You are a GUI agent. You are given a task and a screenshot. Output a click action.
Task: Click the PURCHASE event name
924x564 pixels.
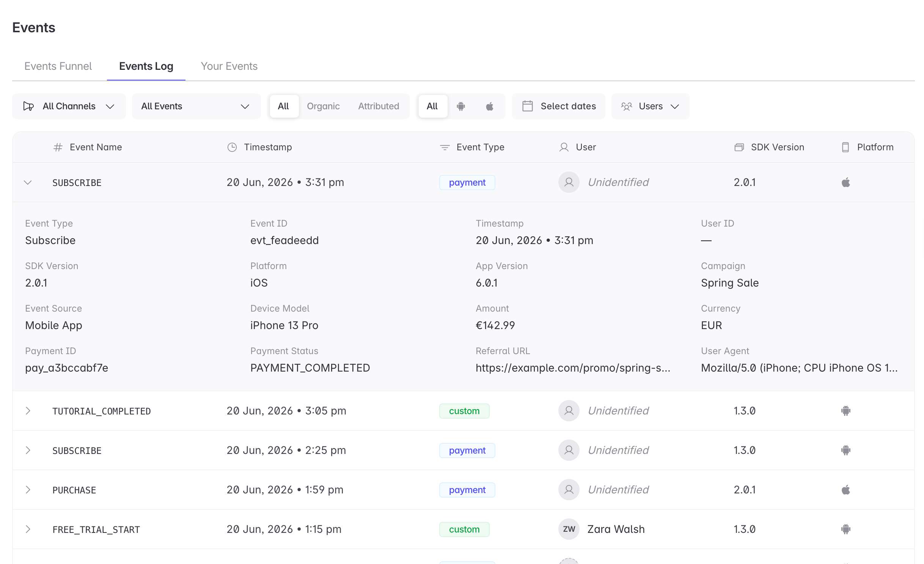coord(74,490)
